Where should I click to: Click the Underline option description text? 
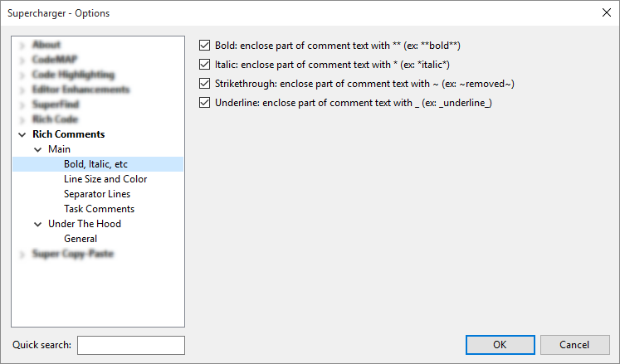coord(354,102)
